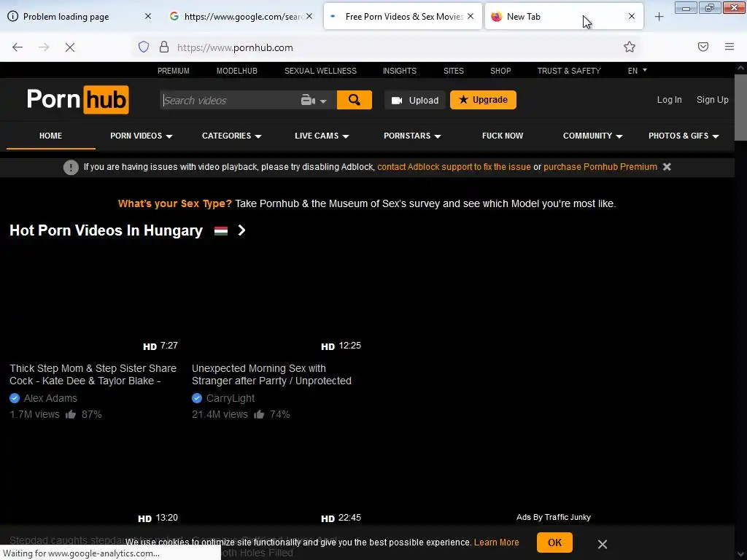Accept cookies with the OK button
747x560 pixels.
click(x=554, y=542)
